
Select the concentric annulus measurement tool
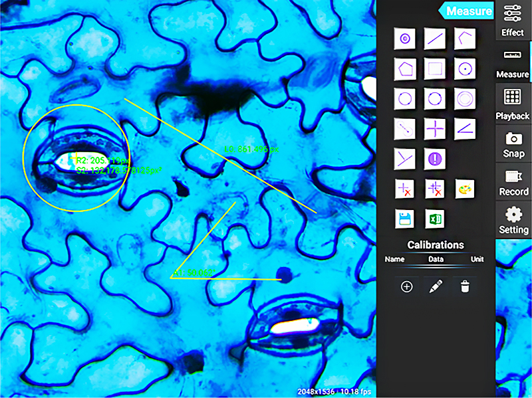pos(465,98)
